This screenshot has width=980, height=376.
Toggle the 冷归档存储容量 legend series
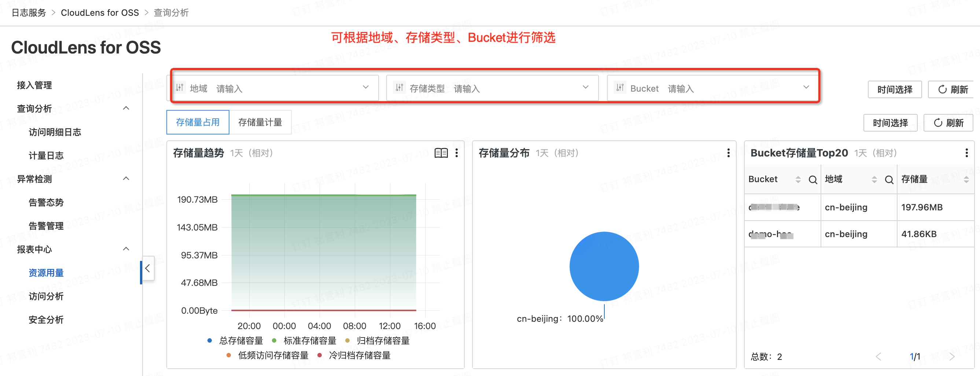click(354, 355)
